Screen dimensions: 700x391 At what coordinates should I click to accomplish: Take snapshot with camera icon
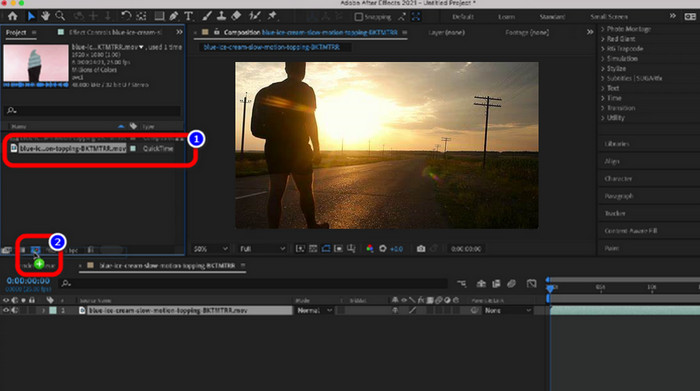[421, 249]
